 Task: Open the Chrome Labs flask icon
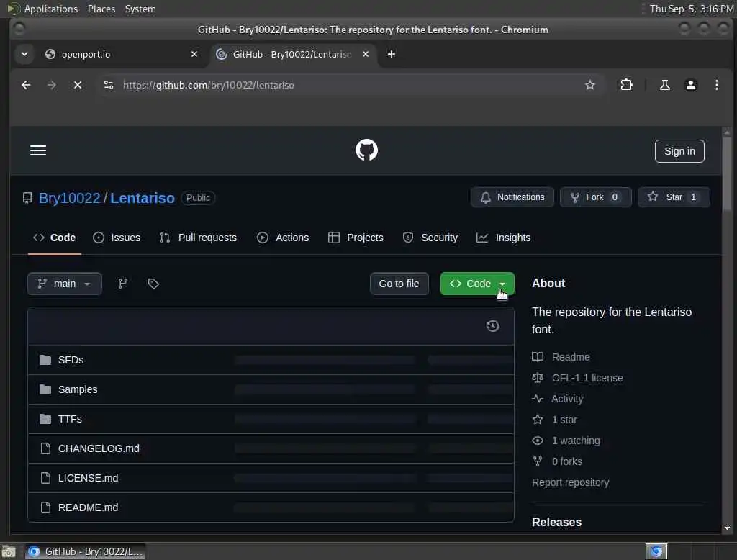[x=664, y=85]
